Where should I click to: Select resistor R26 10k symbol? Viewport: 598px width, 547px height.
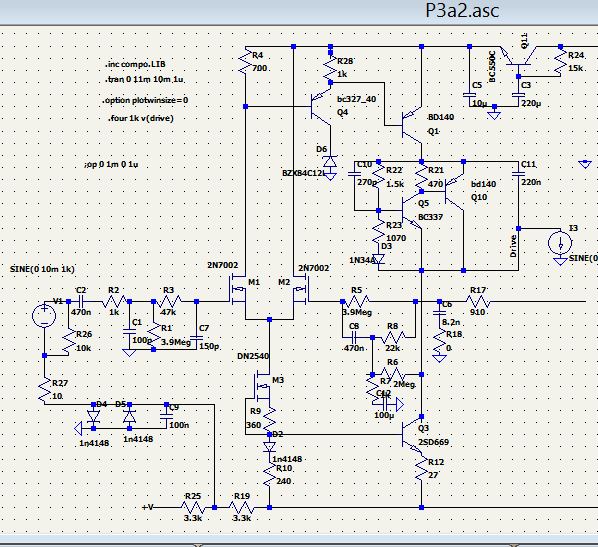pyautogui.click(x=69, y=341)
